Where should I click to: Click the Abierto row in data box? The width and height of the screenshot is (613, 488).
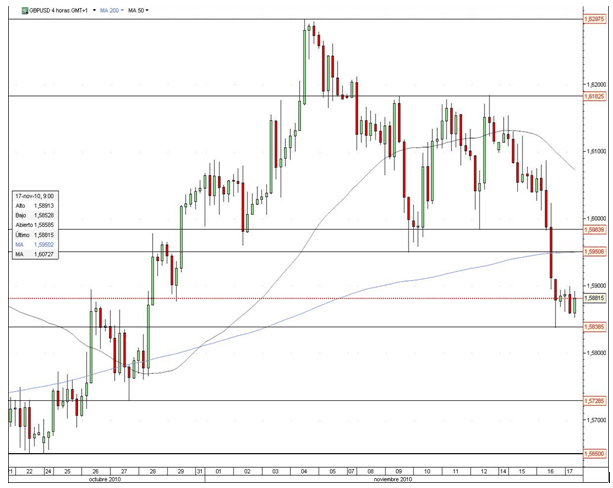(x=35, y=225)
